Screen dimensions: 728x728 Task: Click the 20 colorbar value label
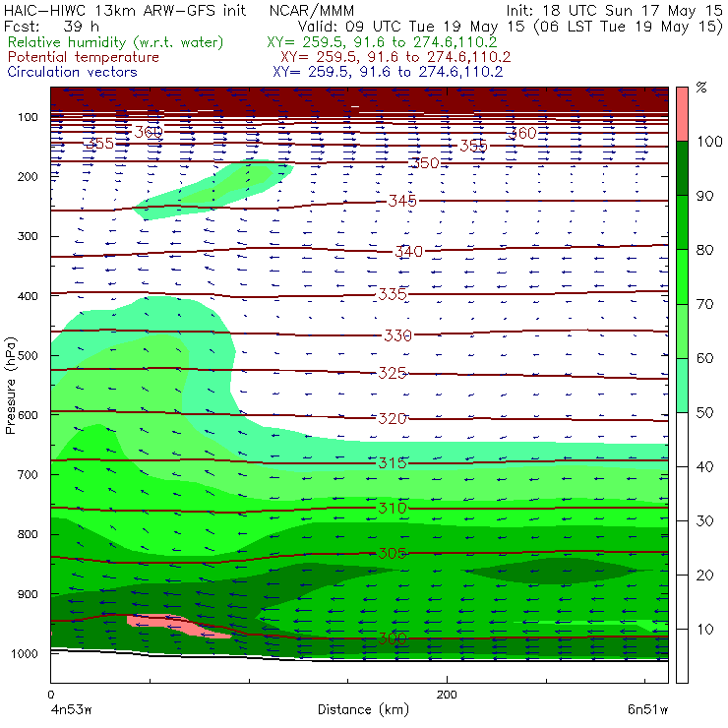tap(704, 576)
